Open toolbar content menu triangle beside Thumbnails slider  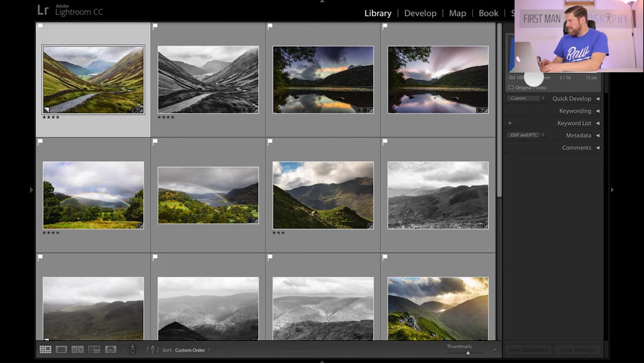click(x=495, y=350)
